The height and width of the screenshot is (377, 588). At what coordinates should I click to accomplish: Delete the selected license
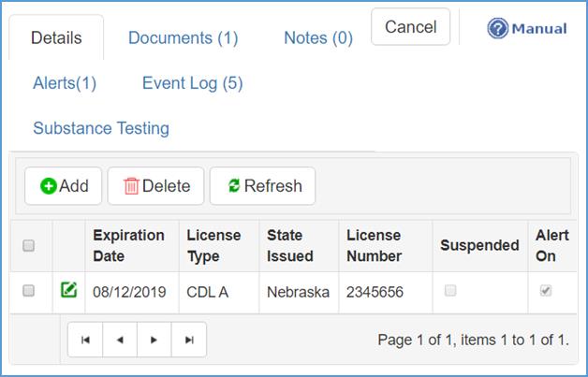156,186
